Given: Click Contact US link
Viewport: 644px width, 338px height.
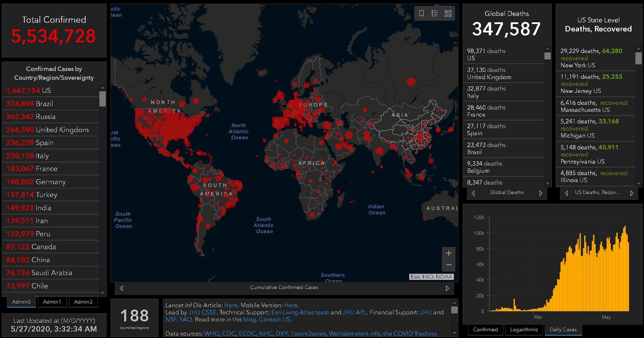Looking at the screenshot, I should (x=275, y=319).
